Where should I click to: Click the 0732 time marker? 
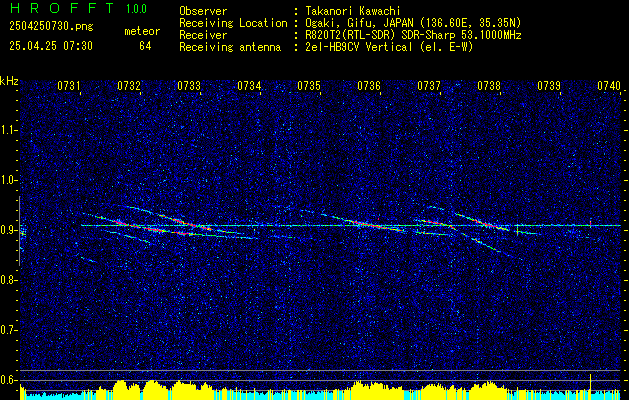(129, 86)
